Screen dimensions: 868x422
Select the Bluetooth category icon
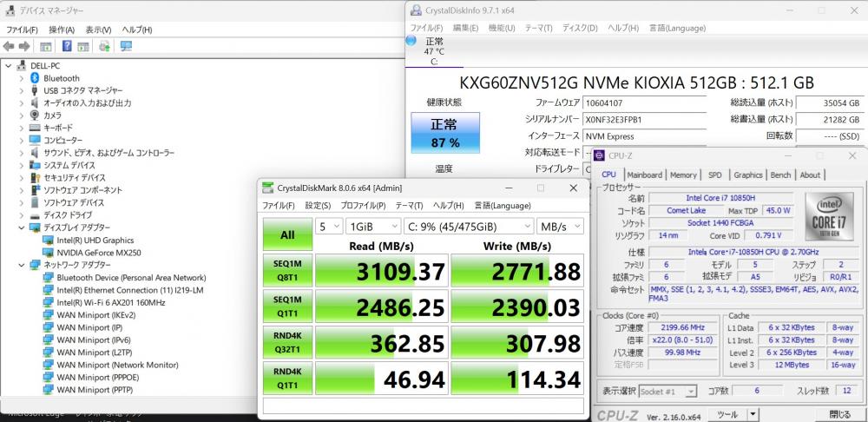(x=35, y=78)
